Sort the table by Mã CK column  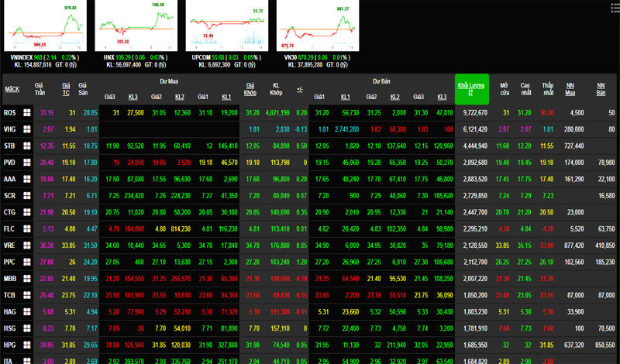12,89
